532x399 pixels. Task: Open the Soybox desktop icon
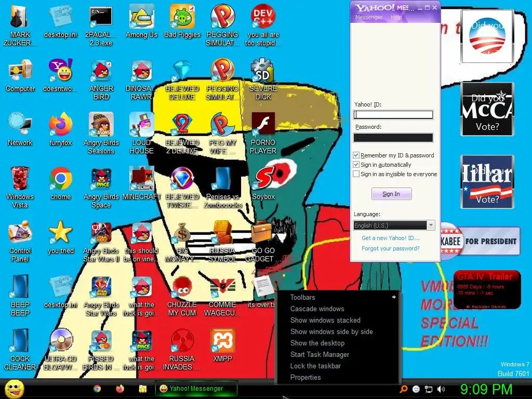pos(263,183)
